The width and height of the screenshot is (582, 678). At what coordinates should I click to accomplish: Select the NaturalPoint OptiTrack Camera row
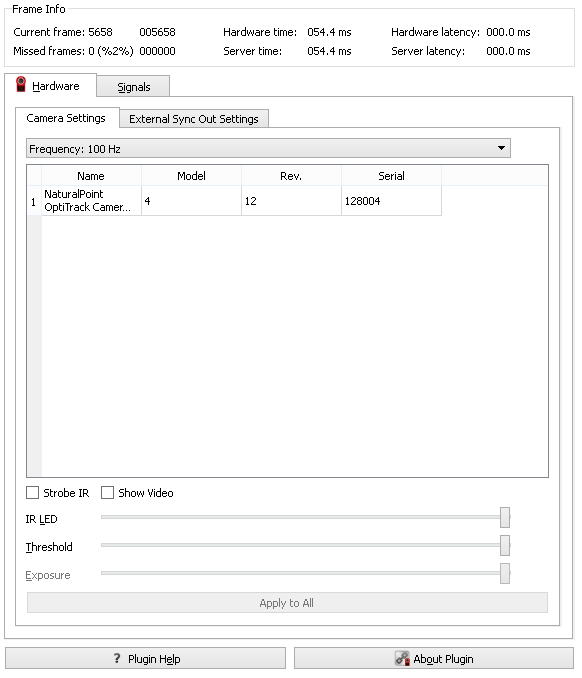pyautogui.click(x=234, y=201)
